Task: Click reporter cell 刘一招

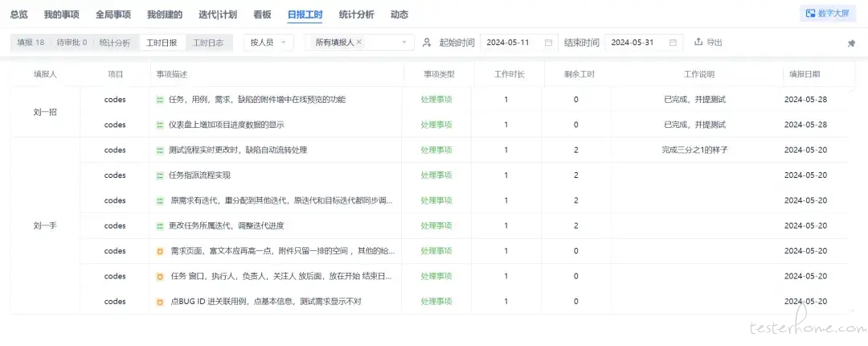Action: click(x=45, y=112)
